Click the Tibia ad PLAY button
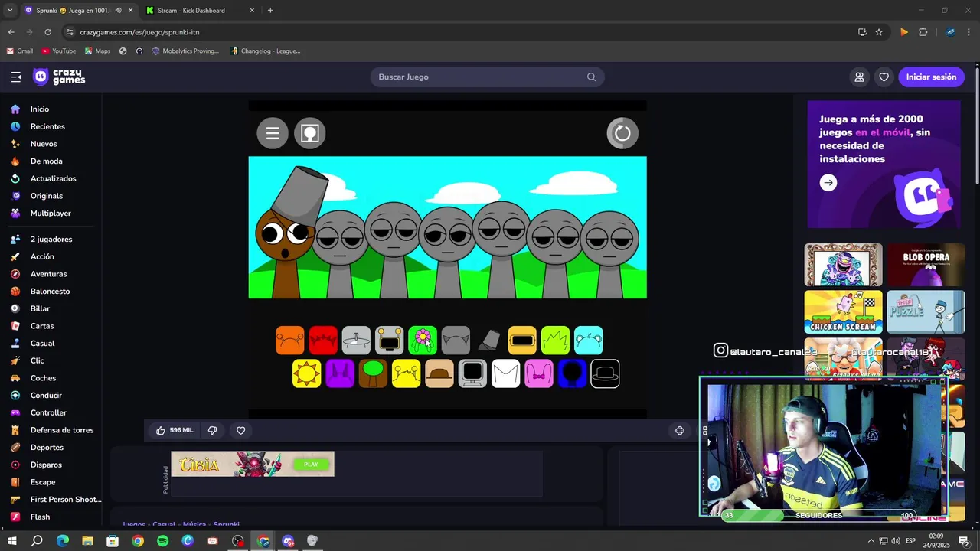The width and height of the screenshot is (980, 551). coord(311,464)
